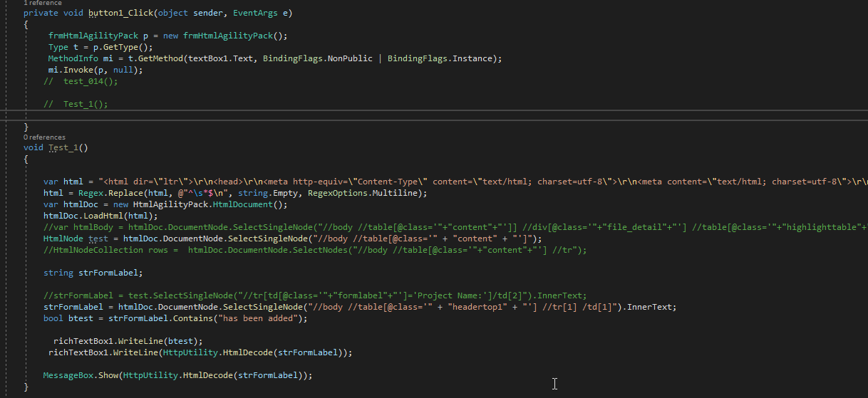Click the button1_Click method name

tap(122, 13)
